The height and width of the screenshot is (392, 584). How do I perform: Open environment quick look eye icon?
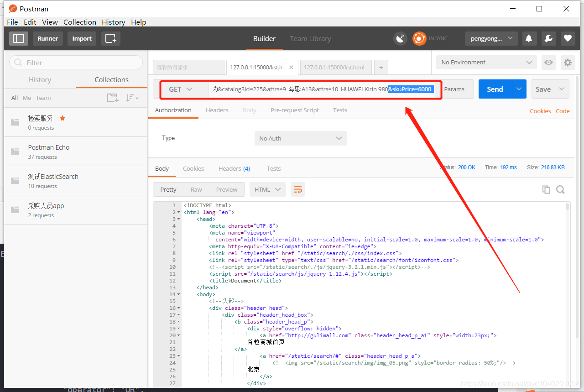[549, 63]
